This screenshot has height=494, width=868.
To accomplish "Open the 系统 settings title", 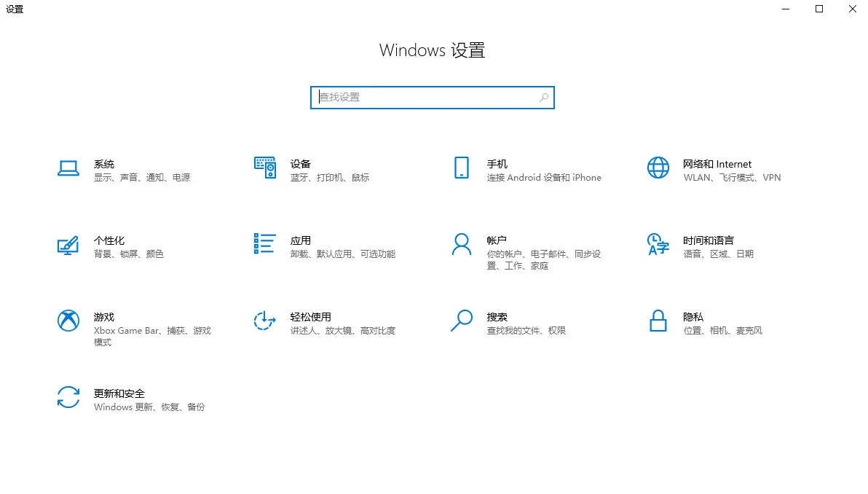I will (104, 164).
